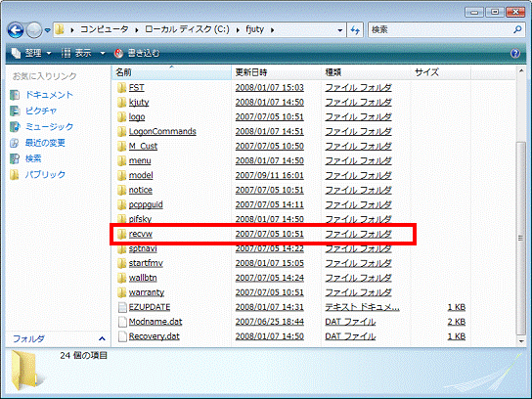
Task: Select the EZUPDATE text file icon
Action: click(x=122, y=307)
